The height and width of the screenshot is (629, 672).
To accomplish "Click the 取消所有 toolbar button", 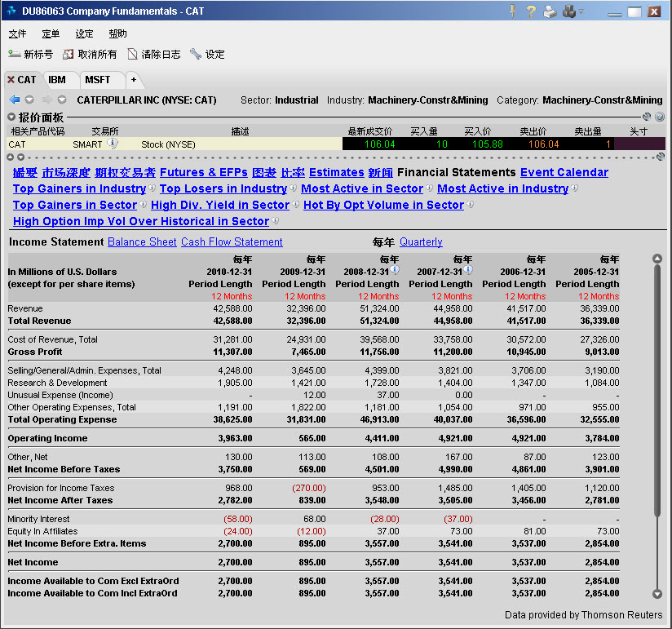I will click(90, 55).
